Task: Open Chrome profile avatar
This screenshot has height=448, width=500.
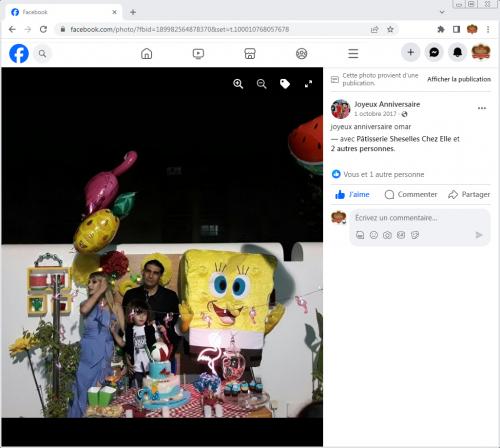Action: coord(472,29)
